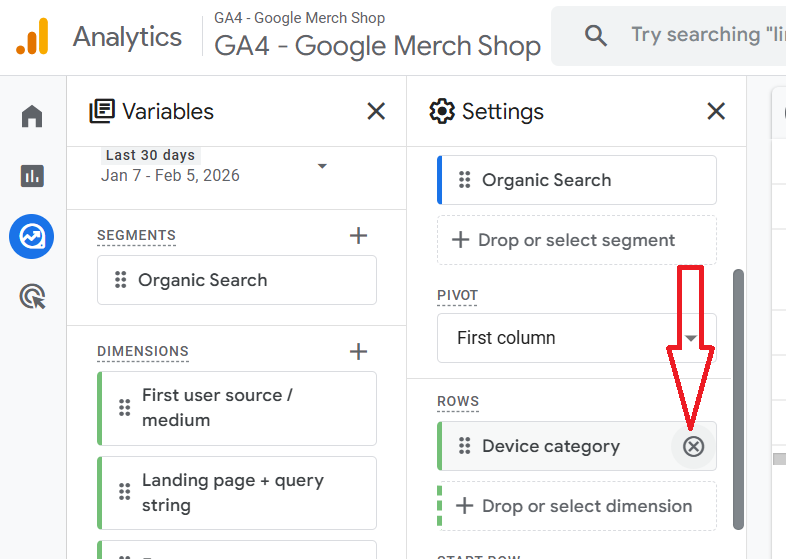The height and width of the screenshot is (559, 786).
Task: Remove Device category from Rows
Action: pos(693,446)
